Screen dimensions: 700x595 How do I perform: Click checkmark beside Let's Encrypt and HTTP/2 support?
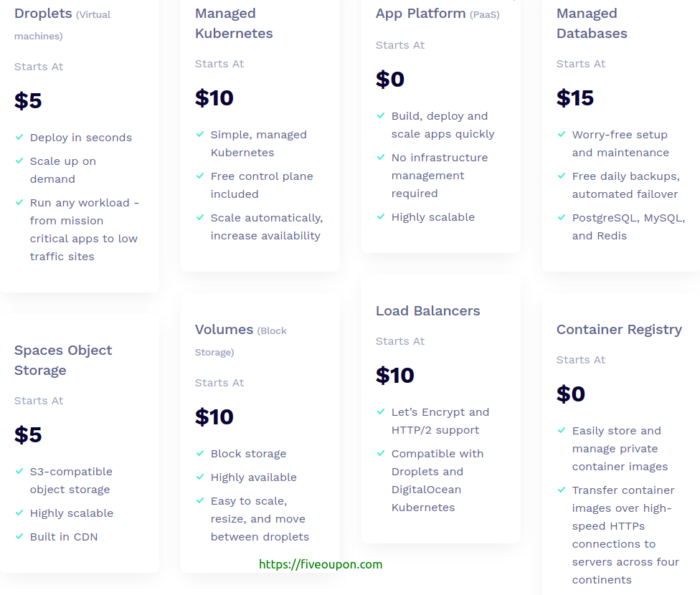coord(381,411)
